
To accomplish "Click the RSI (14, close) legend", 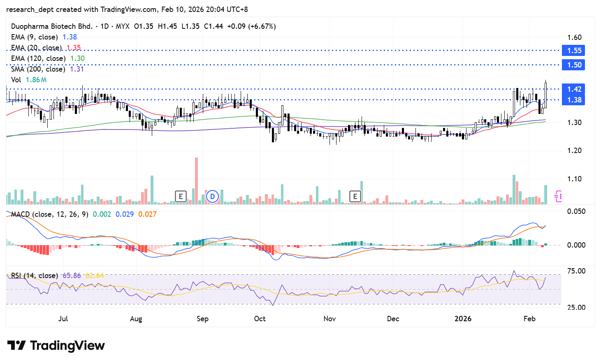I will pyautogui.click(x=35, y=276).
